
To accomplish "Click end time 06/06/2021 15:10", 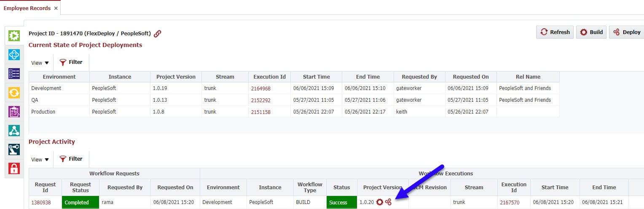I will tap(365, 88).
